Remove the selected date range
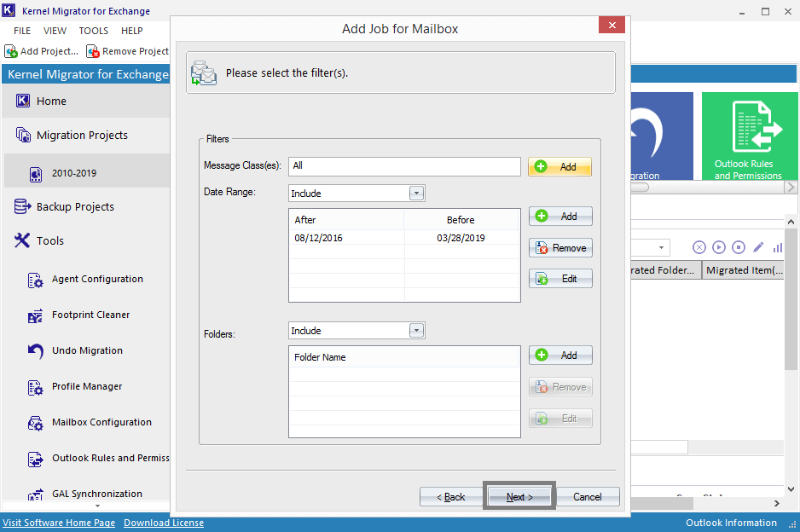The image size is (800, 532). click(560, 248)
